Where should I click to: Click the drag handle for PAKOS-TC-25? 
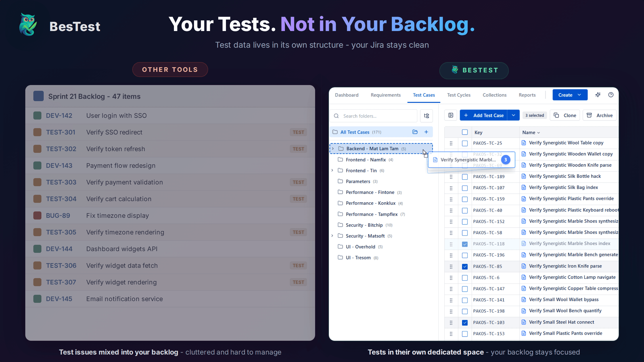451,143
